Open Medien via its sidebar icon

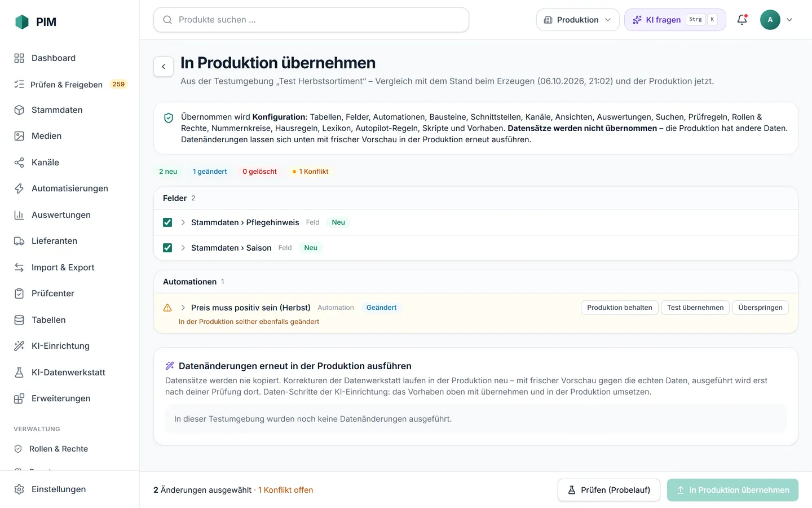click(19, 136)
